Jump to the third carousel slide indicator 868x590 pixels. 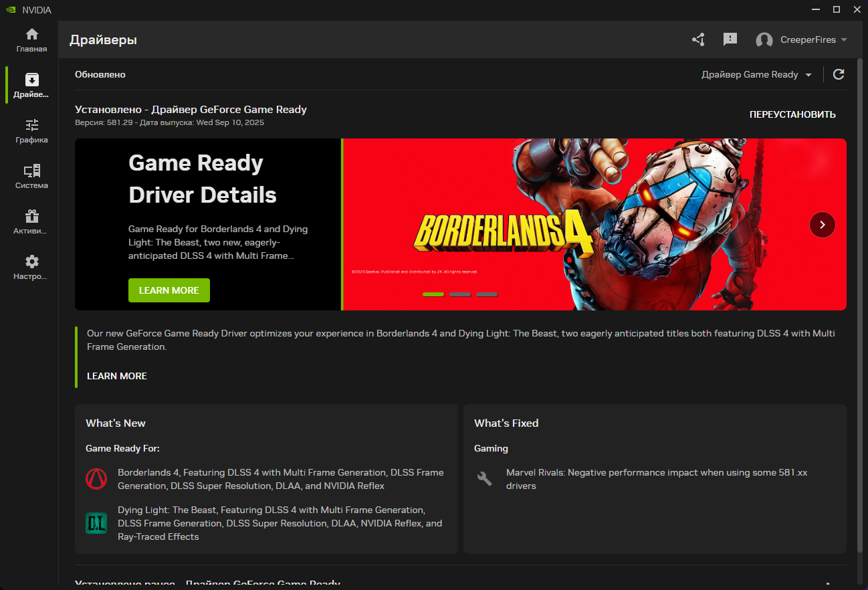point(487,294)
